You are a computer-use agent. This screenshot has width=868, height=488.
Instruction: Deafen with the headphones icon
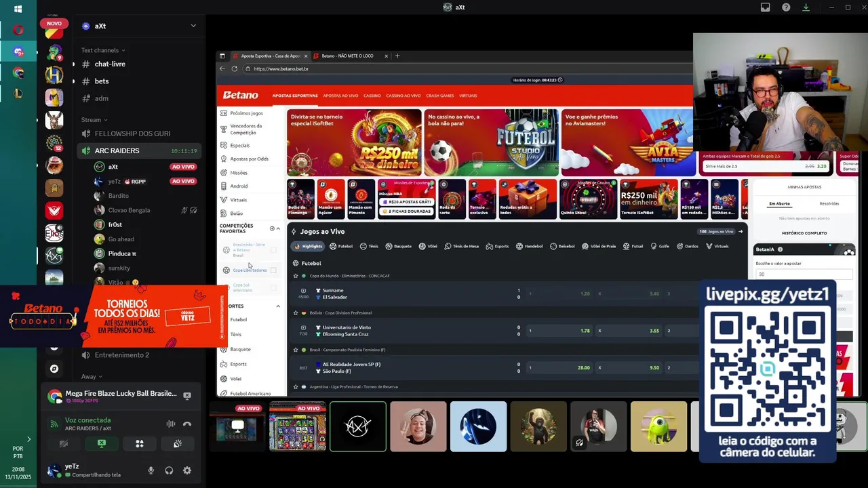169,470
